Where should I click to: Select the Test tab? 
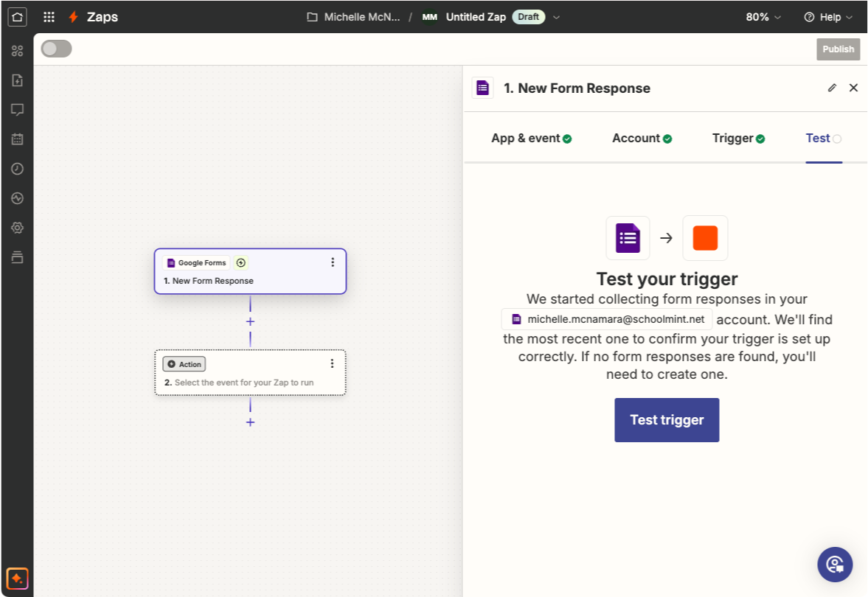[824, 139]
